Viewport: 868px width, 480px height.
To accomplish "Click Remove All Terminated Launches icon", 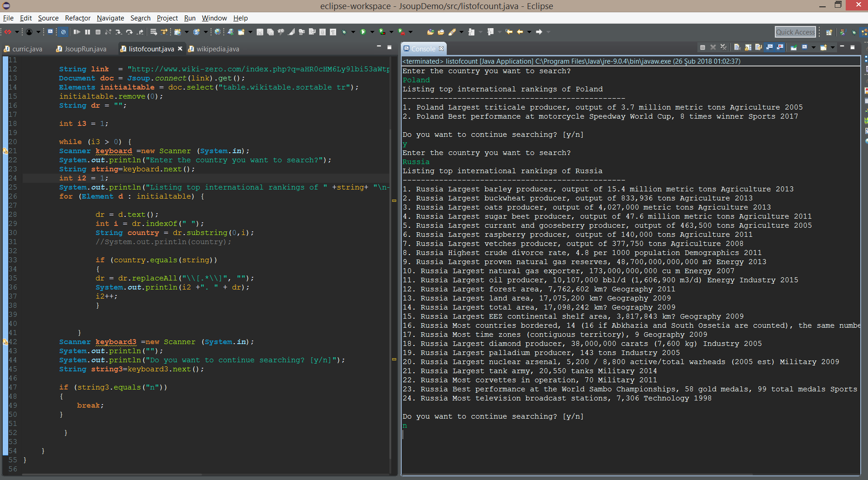I will [723, 47].
